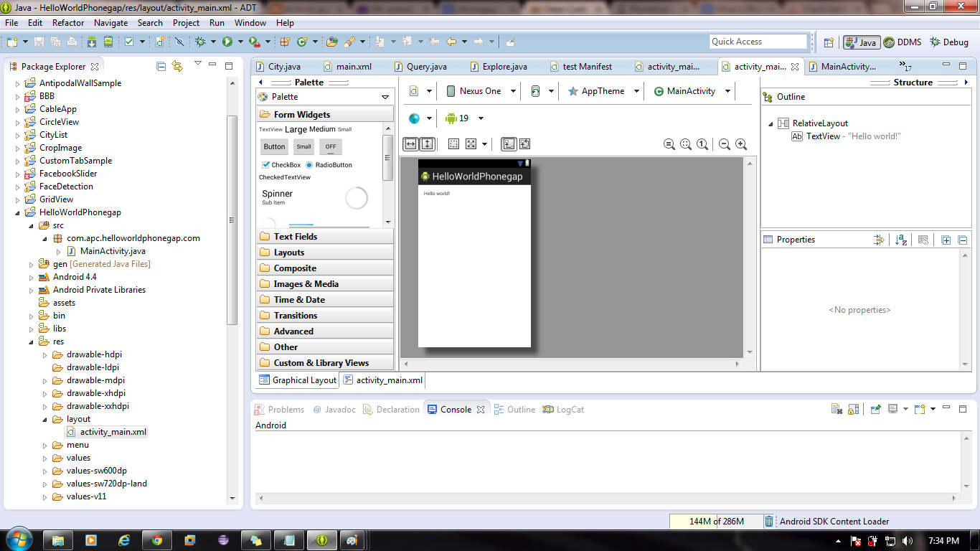Switch to the Debug perspective

click(948, 42)
